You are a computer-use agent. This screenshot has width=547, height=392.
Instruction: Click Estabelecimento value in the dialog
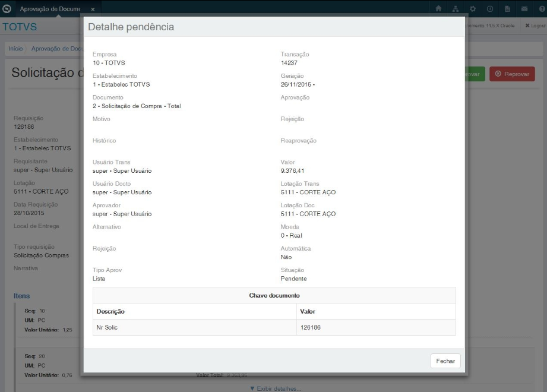121,84
